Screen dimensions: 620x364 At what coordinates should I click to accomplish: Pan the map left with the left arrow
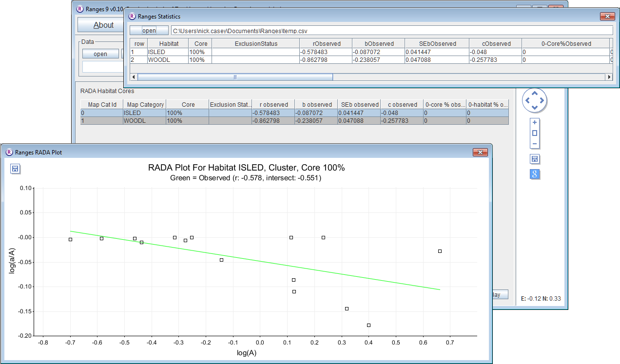(x=527, y=100)
